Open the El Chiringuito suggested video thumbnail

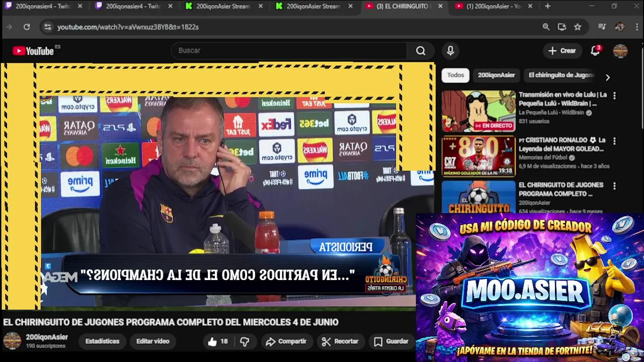pyautogui.click(x=478, y=197)
